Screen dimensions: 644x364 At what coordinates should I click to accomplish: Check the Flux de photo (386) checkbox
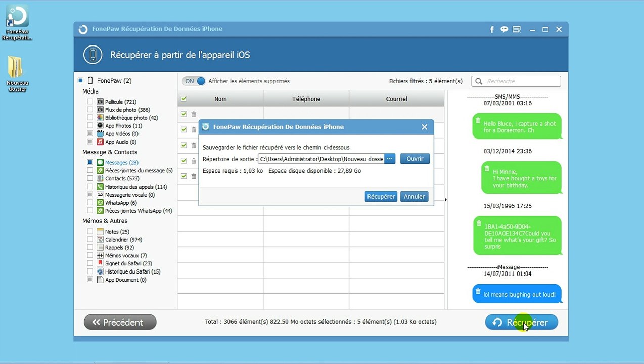(90, 110)
